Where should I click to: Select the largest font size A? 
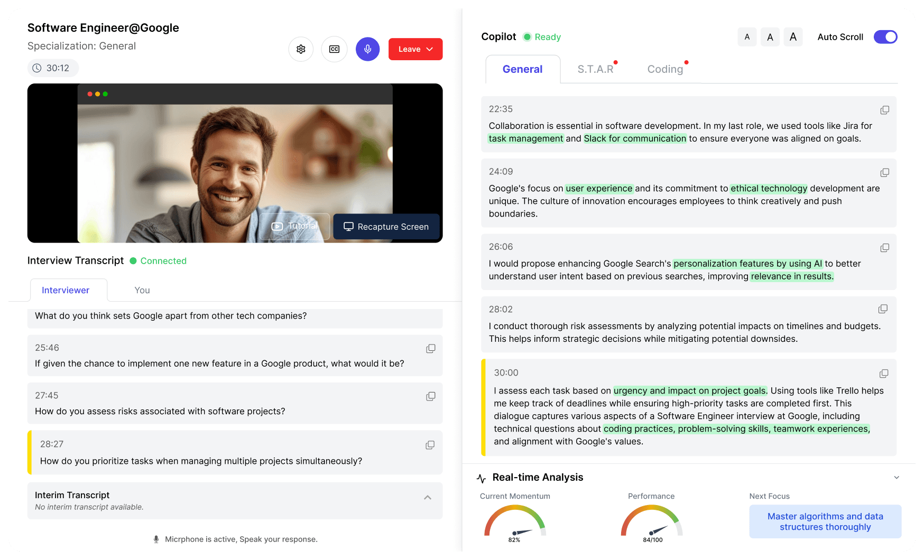793,37
